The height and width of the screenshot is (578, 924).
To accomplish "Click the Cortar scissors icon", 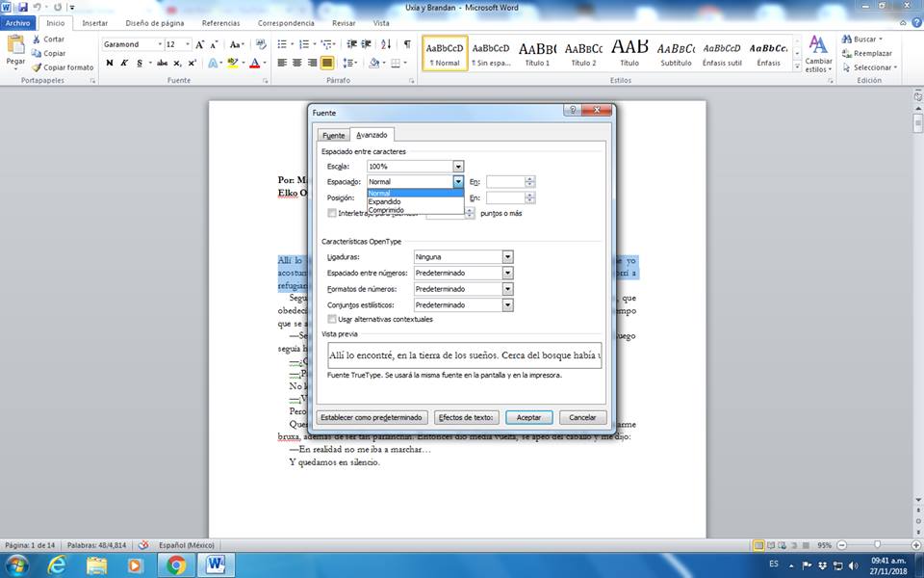I will (x=36, y=39).
